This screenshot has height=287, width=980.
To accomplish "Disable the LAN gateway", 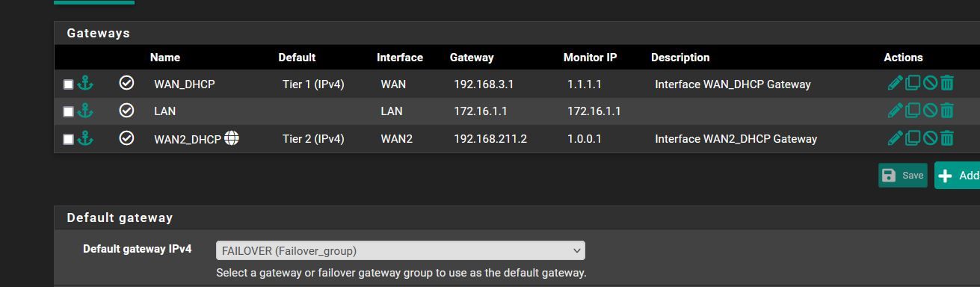I will tap(930, 111).
